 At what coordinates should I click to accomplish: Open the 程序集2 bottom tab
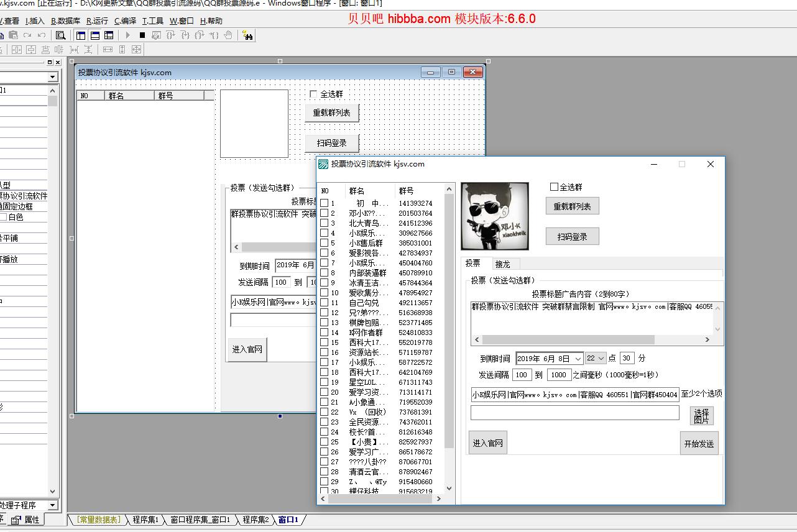pyautogui.click(x=256, y=520)
